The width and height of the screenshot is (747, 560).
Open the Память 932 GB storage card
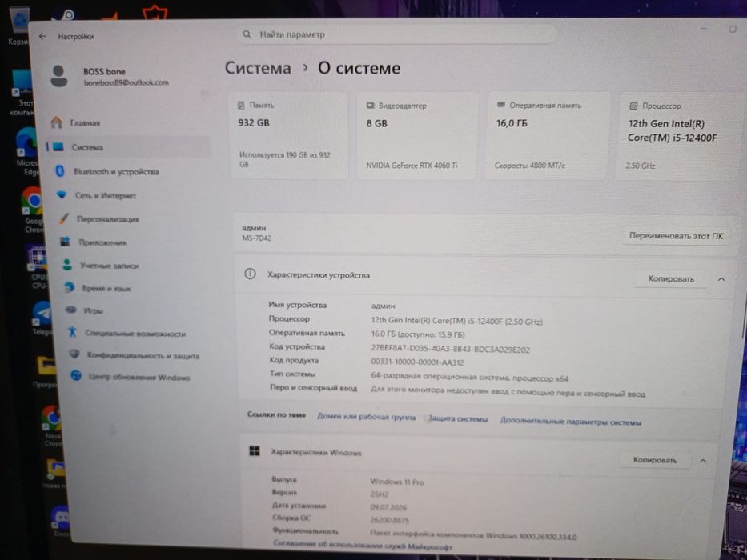(x=289, y=136)
